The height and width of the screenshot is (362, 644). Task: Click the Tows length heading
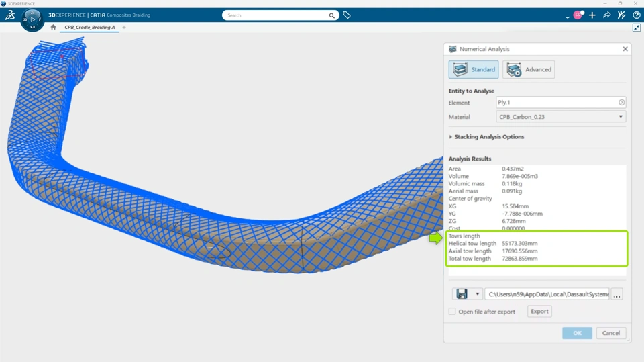[464, 236]
